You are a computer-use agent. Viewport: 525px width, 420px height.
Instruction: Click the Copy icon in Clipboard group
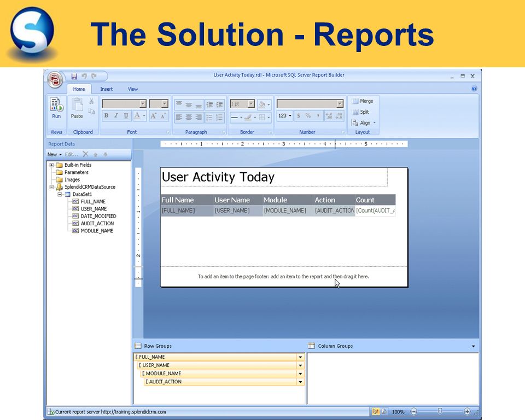(91, 112)
